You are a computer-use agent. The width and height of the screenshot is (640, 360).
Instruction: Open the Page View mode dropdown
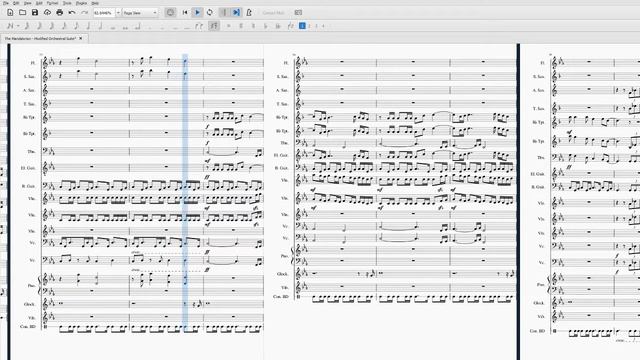coord(140,13)
